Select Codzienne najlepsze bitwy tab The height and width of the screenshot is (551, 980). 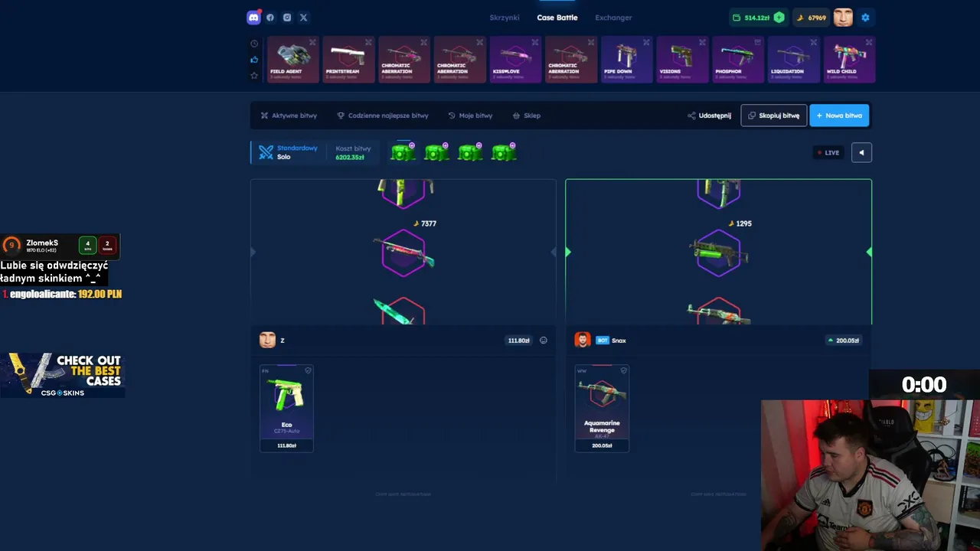click(x=383, y=116)
